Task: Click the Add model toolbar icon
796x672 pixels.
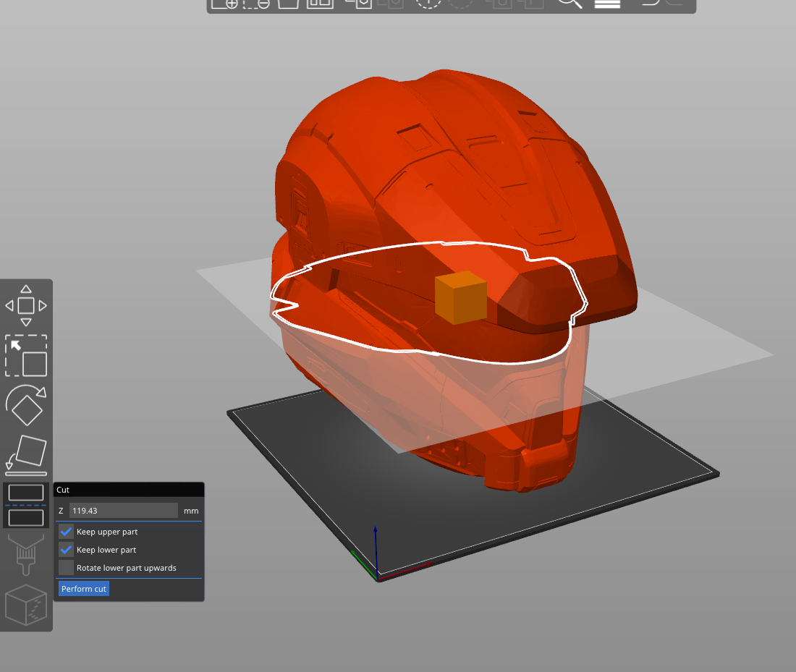Action: tap(224, 4)
